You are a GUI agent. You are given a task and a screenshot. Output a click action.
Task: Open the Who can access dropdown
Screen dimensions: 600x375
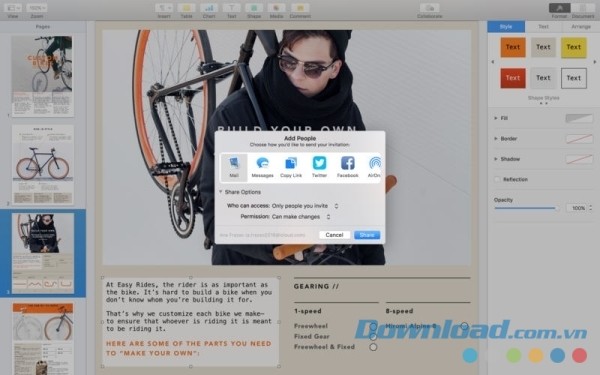[x=305, y=206]
